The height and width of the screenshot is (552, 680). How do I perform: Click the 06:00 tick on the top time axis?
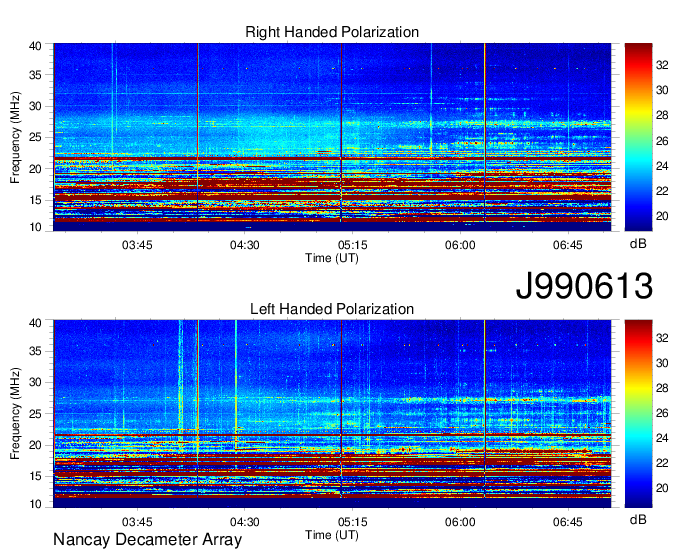click(460, 245)
